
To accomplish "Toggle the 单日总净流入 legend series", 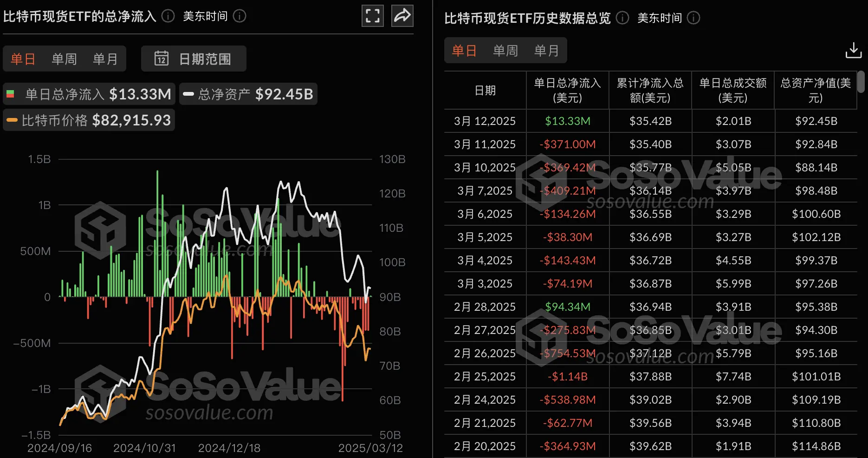I will tap(89, 94).
